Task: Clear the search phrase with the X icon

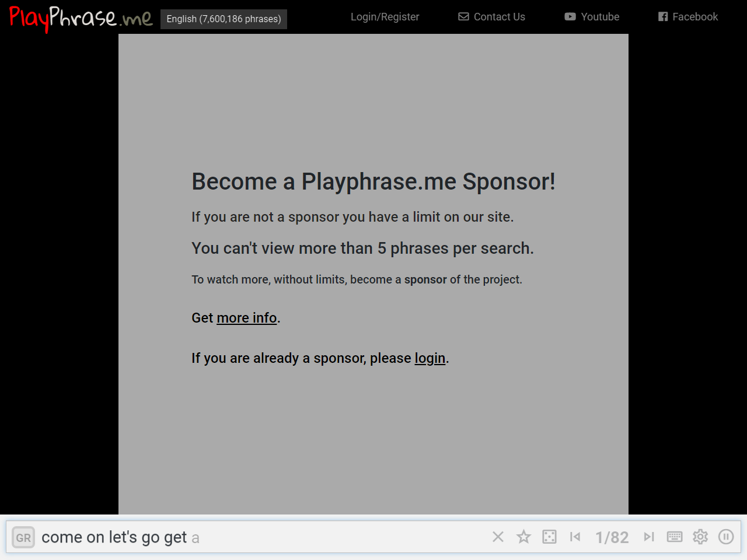Action: [x=498, y=537]
